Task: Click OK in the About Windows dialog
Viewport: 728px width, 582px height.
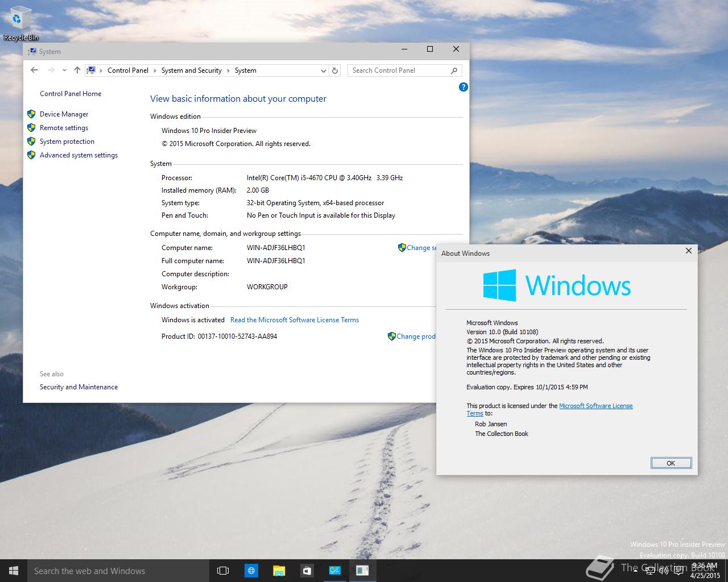Action: pyautogui.click(x=671, y=463)
